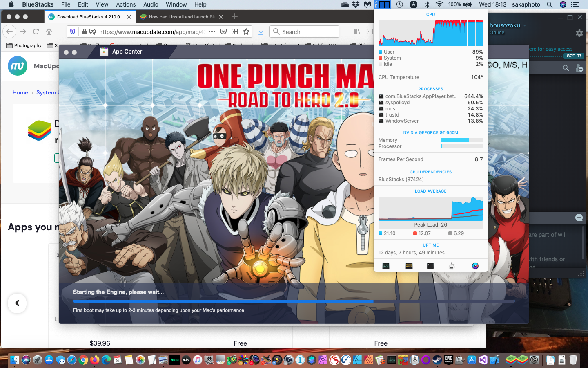Click BlueStacks (37424) GPU dependency

pos(401,180)
